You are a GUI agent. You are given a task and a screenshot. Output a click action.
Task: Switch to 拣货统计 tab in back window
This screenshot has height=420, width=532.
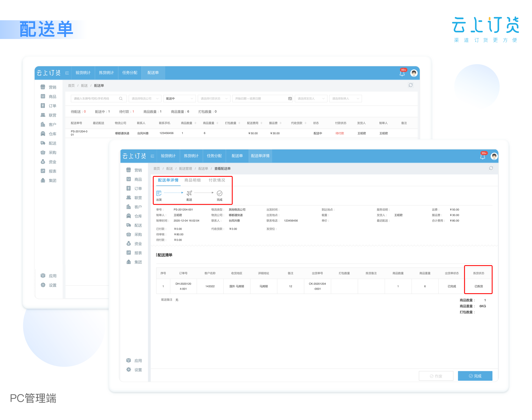(106, 73)
